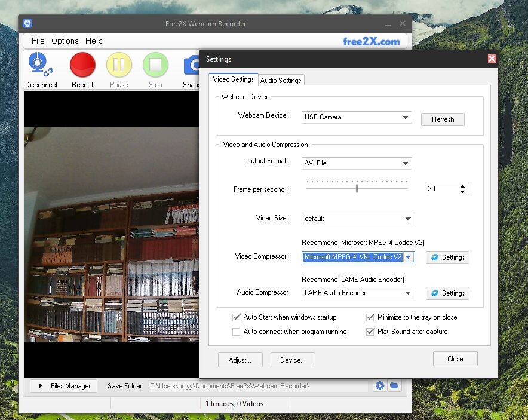528x420 pixels.
Task: Open Audio Compressor Settings button
Action: [447, 293]
